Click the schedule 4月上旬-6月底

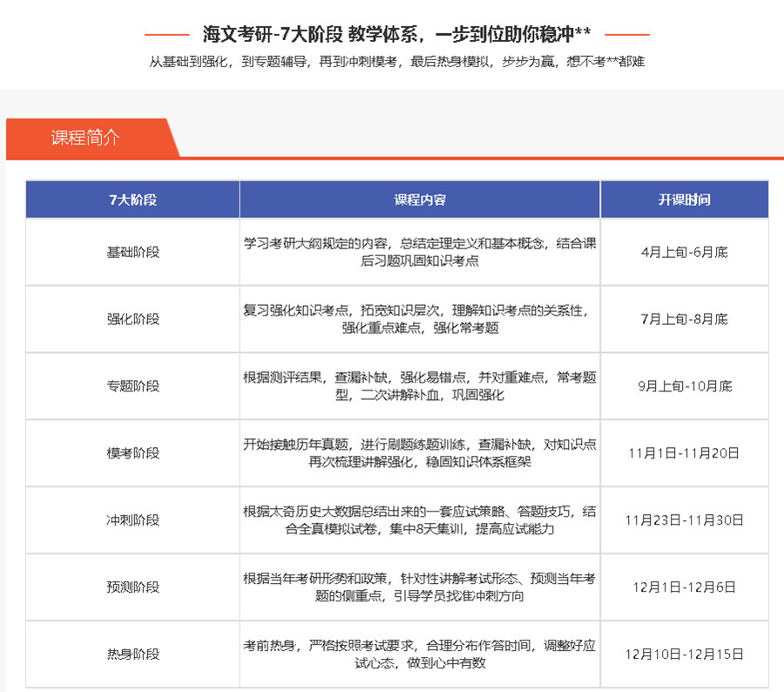684,252
